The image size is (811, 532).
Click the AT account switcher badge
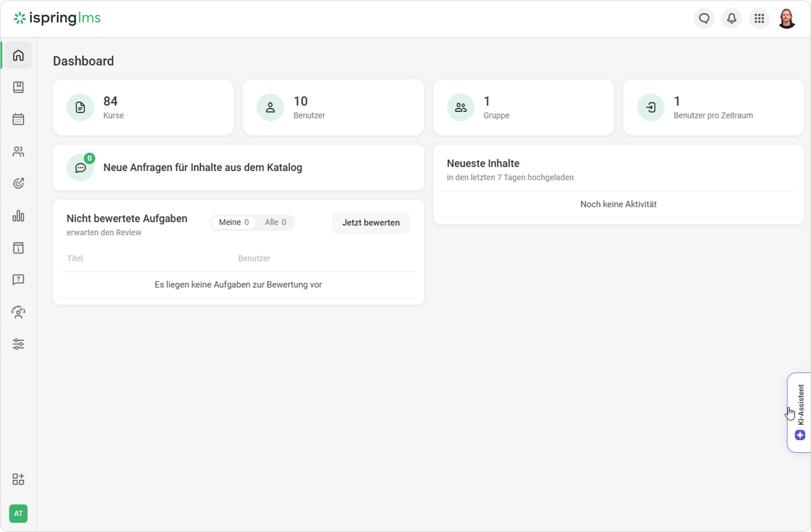point(18,513)
